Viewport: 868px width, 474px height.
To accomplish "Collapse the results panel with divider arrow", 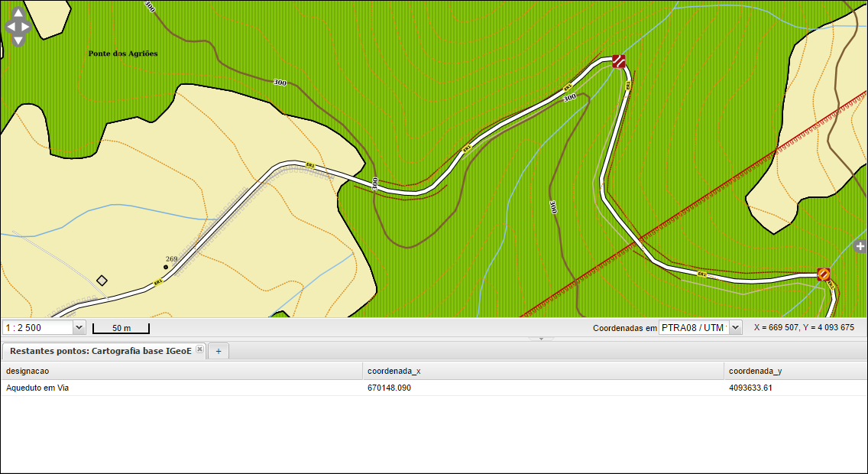I will [541, 338].
